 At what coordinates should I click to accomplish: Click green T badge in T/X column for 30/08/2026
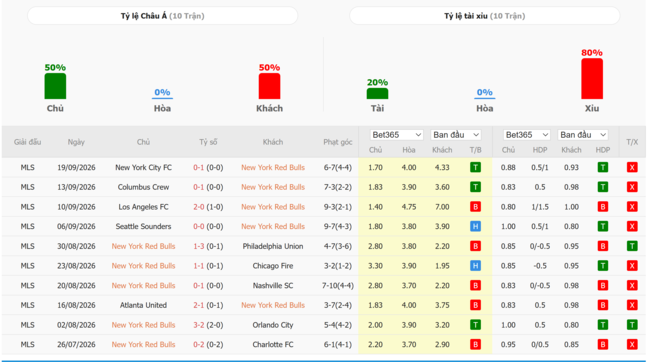tap(632, 246)
